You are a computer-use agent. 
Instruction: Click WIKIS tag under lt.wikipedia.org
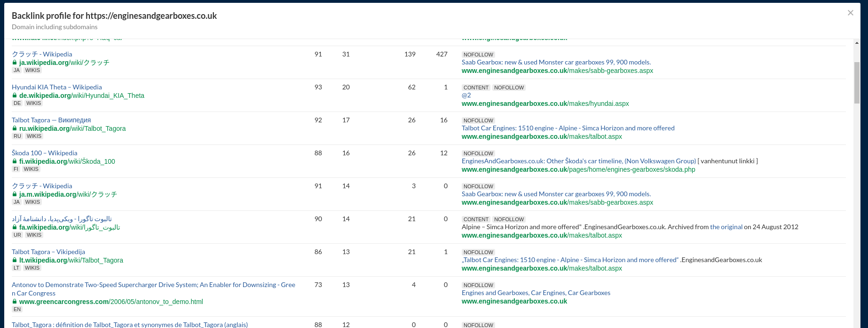click(x=32, y=268)
